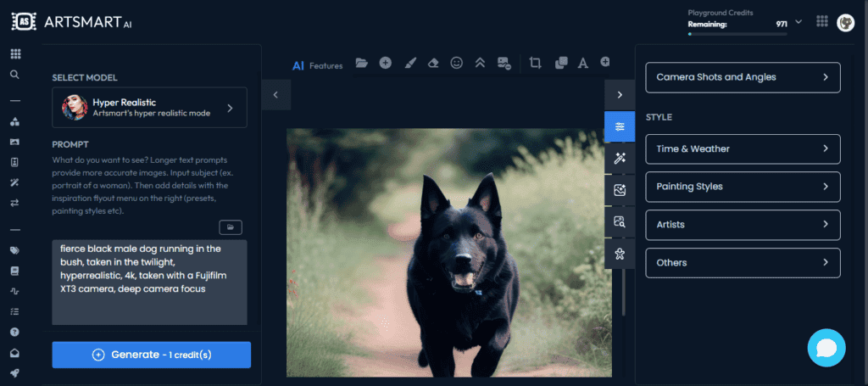
Task: Expand the Time & Weather style options
Action: click(743, 149)
